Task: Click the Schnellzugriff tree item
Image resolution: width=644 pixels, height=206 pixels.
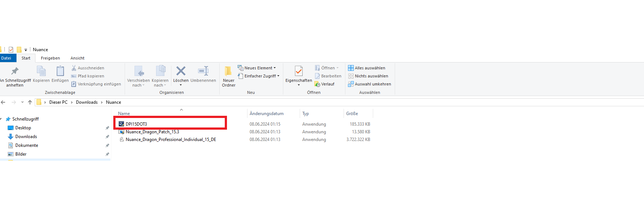Action: (x=26, y=119)
